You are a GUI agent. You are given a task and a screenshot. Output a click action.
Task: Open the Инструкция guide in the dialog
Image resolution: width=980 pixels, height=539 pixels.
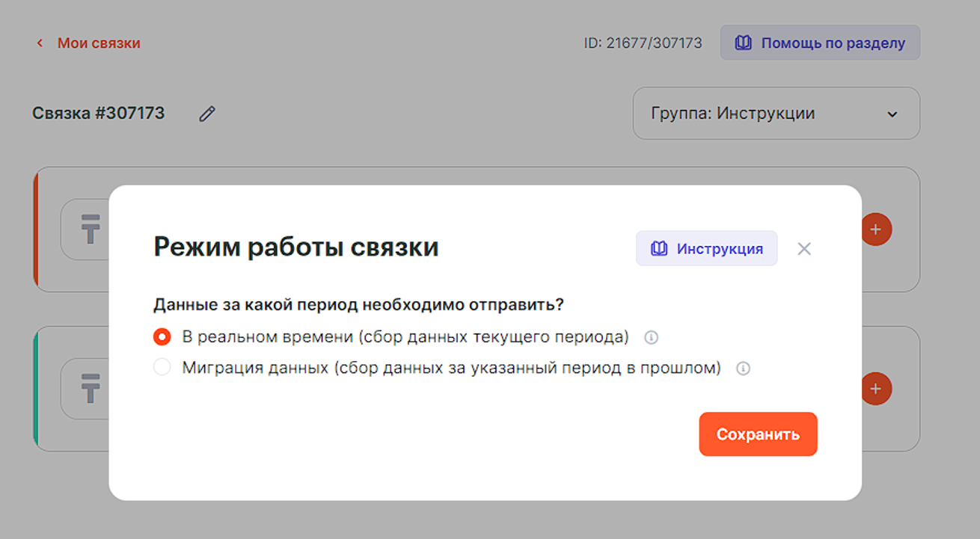click(706, 249)
